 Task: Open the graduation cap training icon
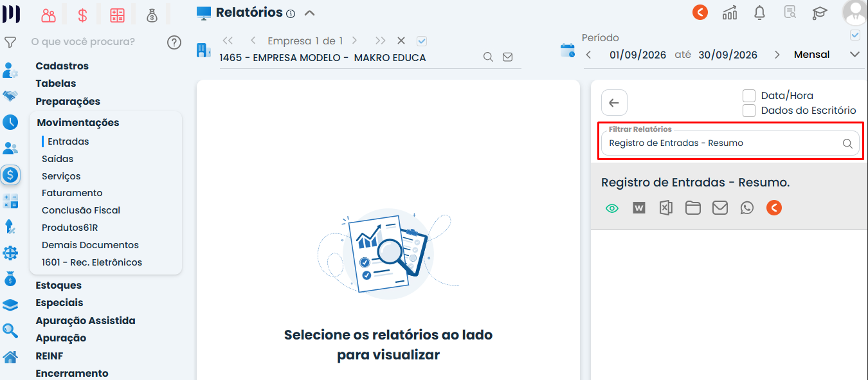coord(819,12)
